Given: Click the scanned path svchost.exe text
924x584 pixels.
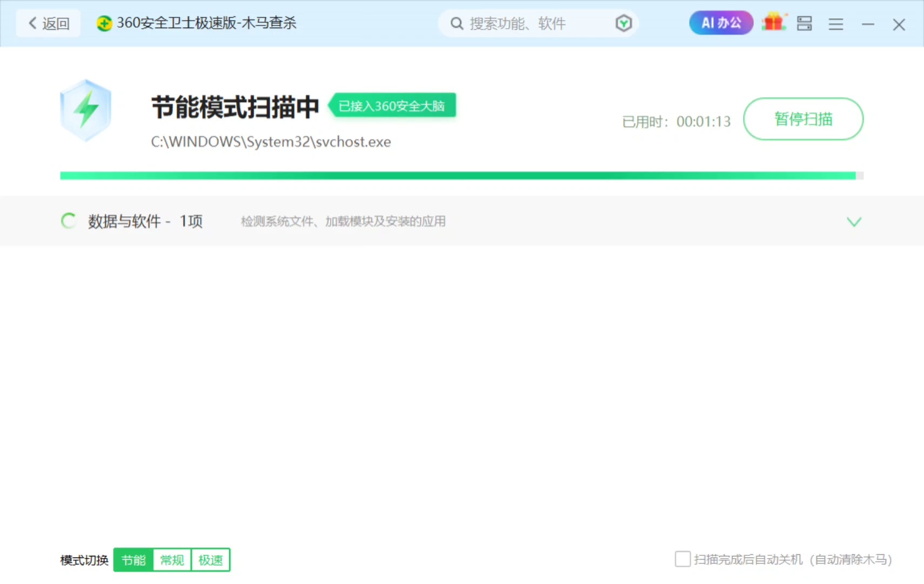Looking at the screenshot, I should pos(271,142).
